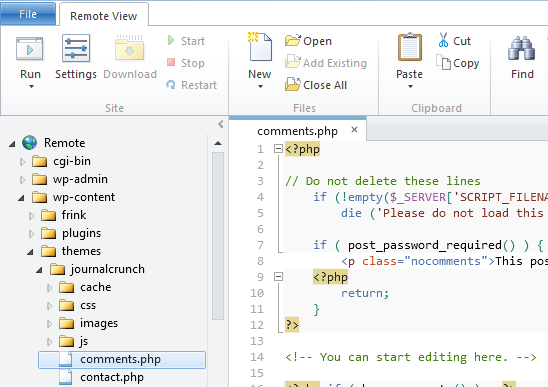The height and width of the screenshot is (387, 548).
Task: Collapse the wp-content folder
Action: point(21,198)
